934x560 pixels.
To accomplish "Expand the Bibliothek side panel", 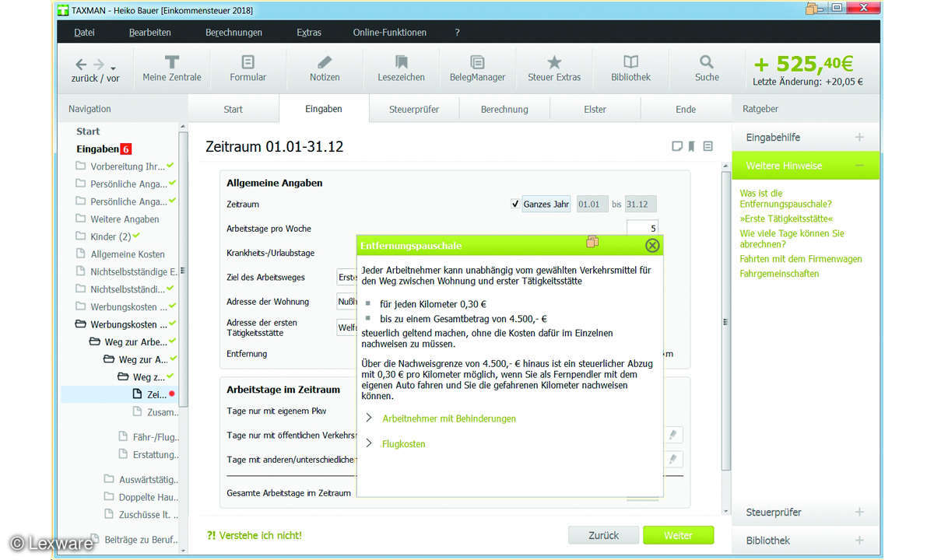I will tap(859, 540).
